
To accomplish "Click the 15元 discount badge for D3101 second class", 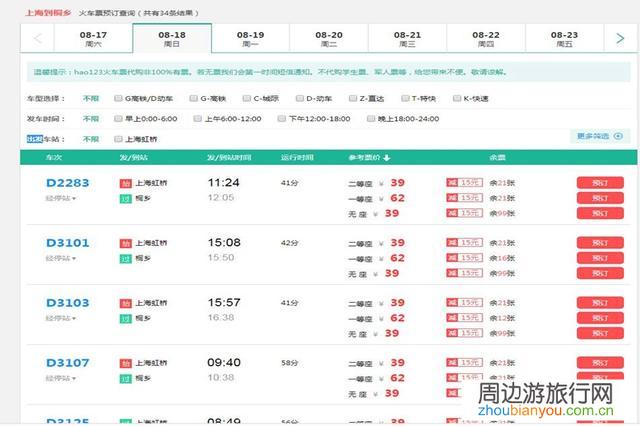I will (464, 243).
